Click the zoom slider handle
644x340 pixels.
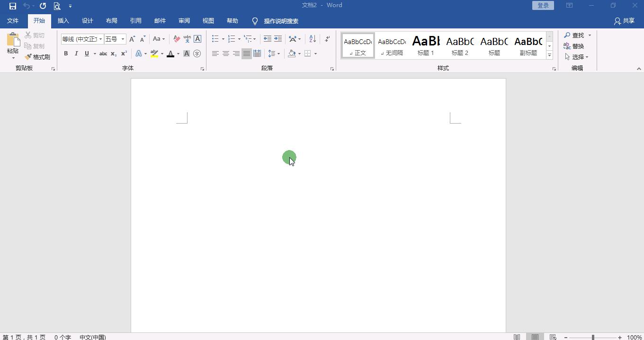[592, 337]
